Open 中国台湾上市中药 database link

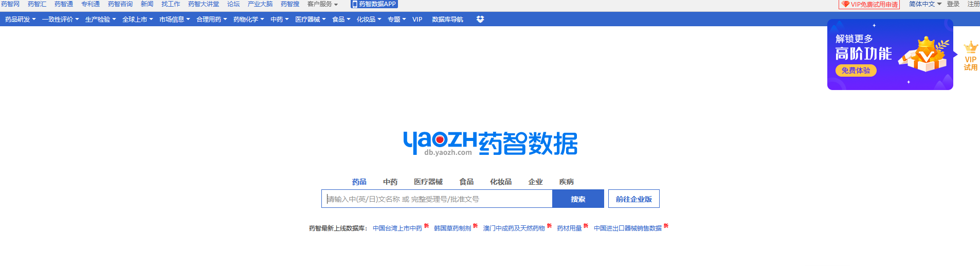[397, 228]
